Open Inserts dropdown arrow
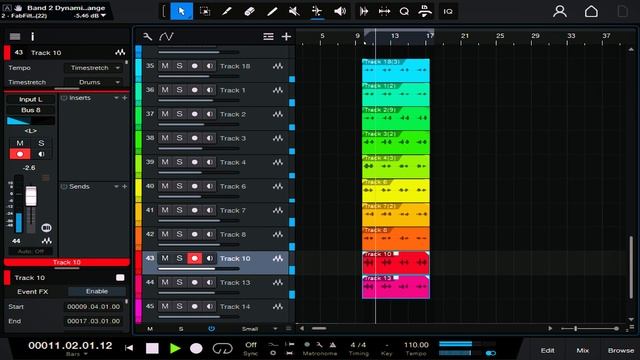Image resolution: width=640 pixels, height=360 pixels. pos(116,98)
